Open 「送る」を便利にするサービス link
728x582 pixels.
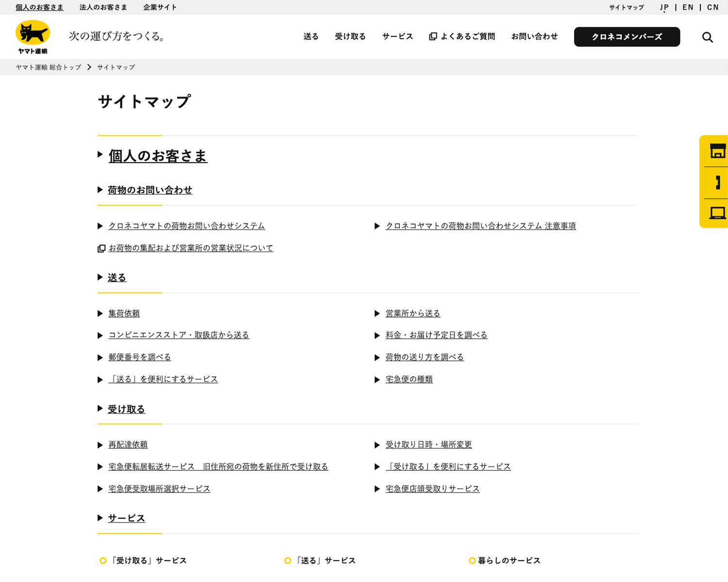(x=163, y=379)
